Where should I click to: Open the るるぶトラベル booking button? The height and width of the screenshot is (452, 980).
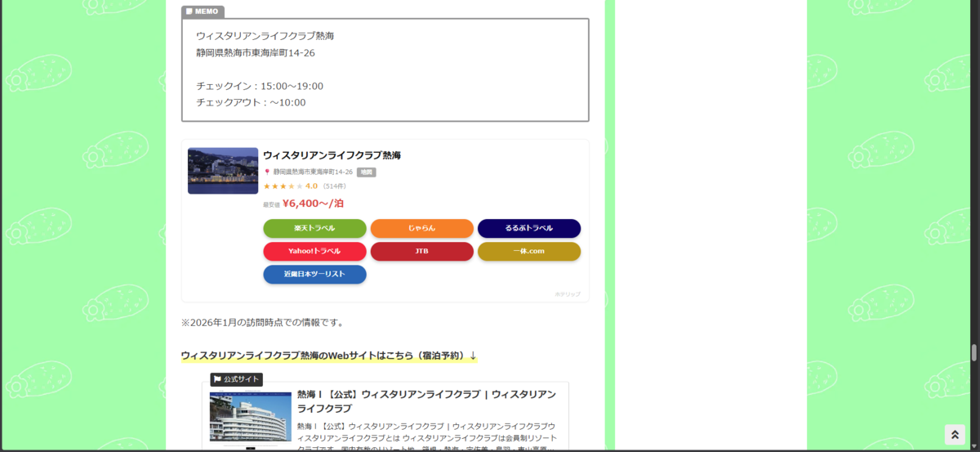[x=528, y=228]
